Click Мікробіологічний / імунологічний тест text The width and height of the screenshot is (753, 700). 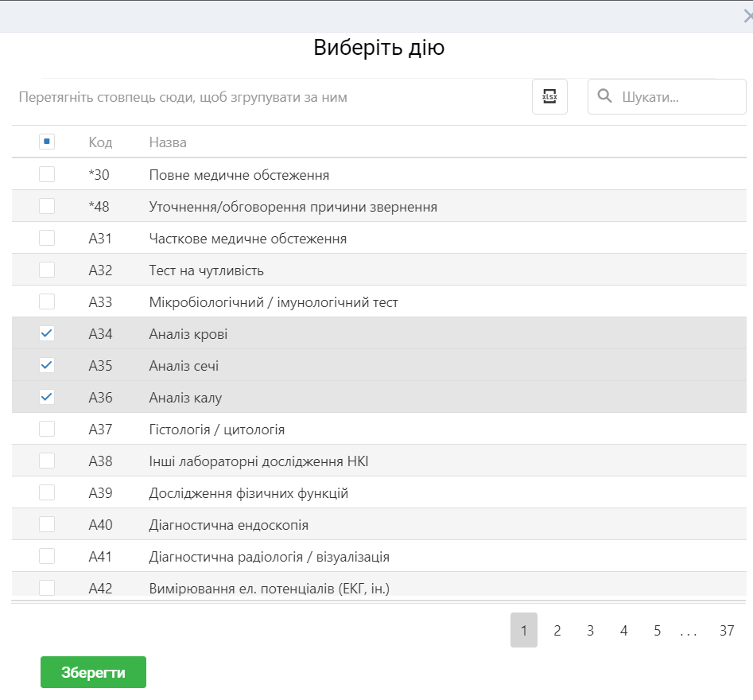pos(274,302)
